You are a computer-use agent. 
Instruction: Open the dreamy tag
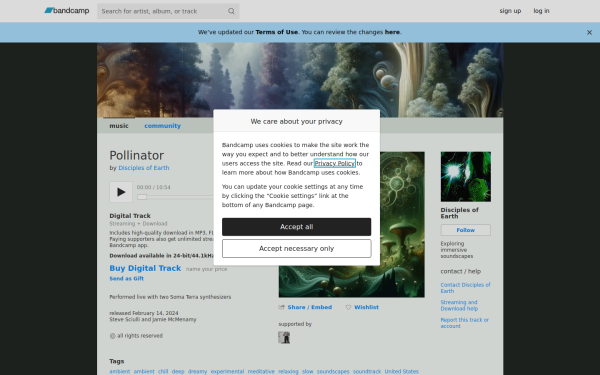[197, 372]
